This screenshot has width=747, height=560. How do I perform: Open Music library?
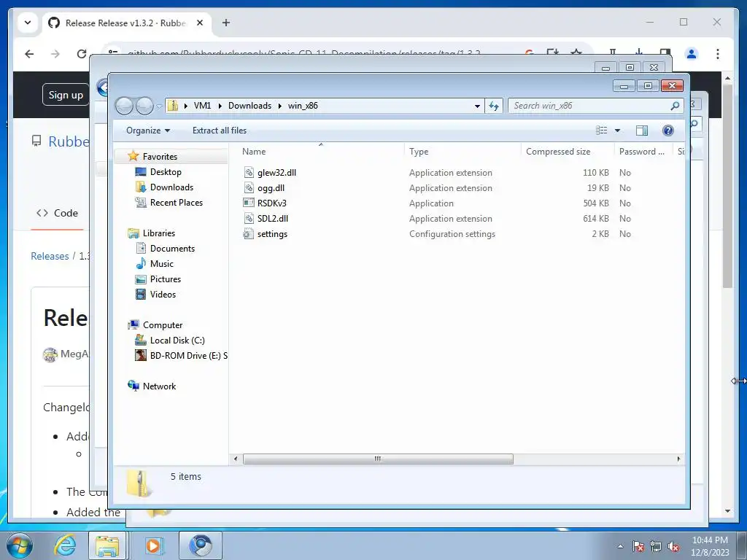coord(161,263)
